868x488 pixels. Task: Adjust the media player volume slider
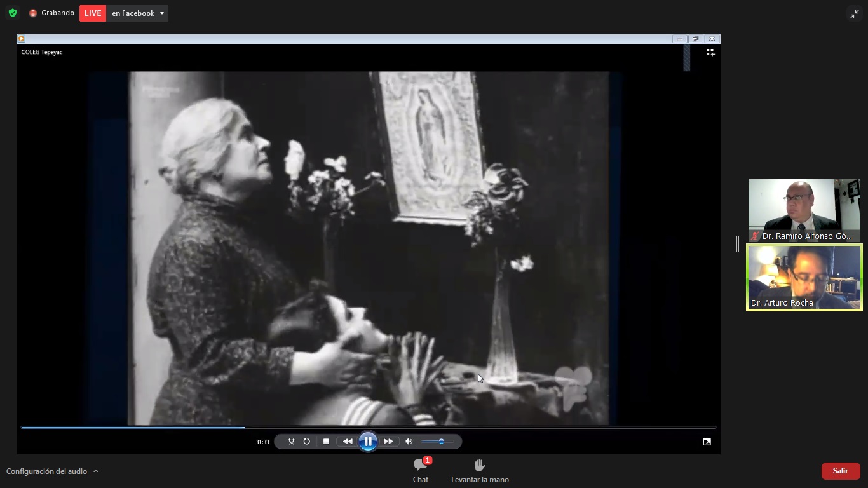tap(437, 442)
